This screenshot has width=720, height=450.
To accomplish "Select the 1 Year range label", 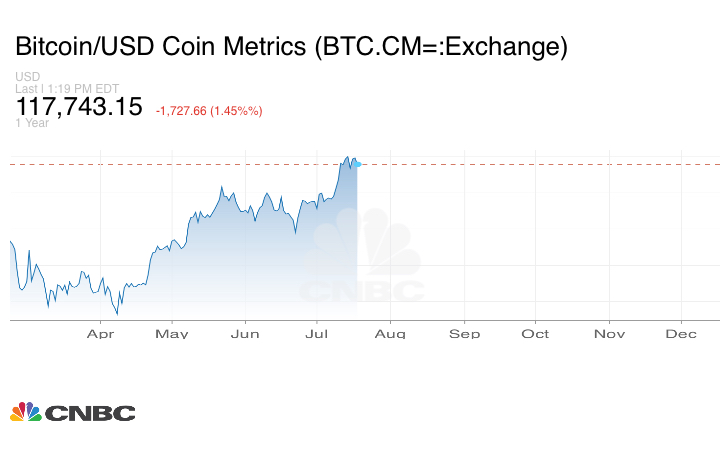I will coord(31,123).
